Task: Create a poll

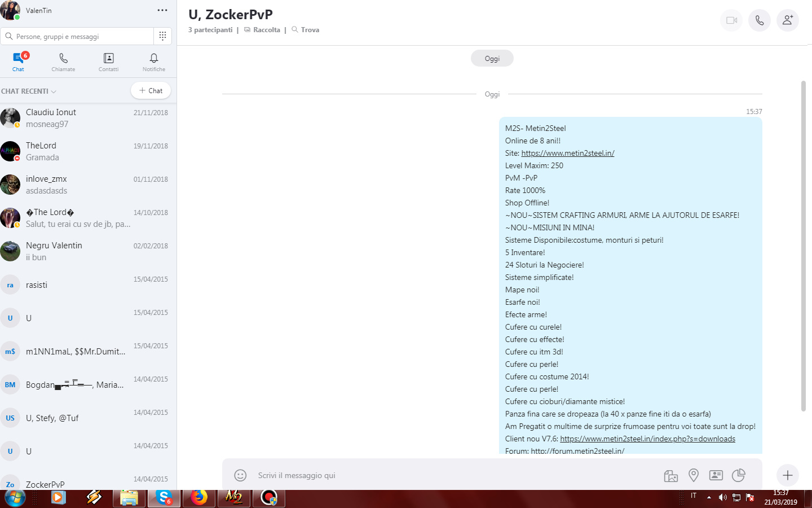Action: pyautogui.click(x=739, y=475)
